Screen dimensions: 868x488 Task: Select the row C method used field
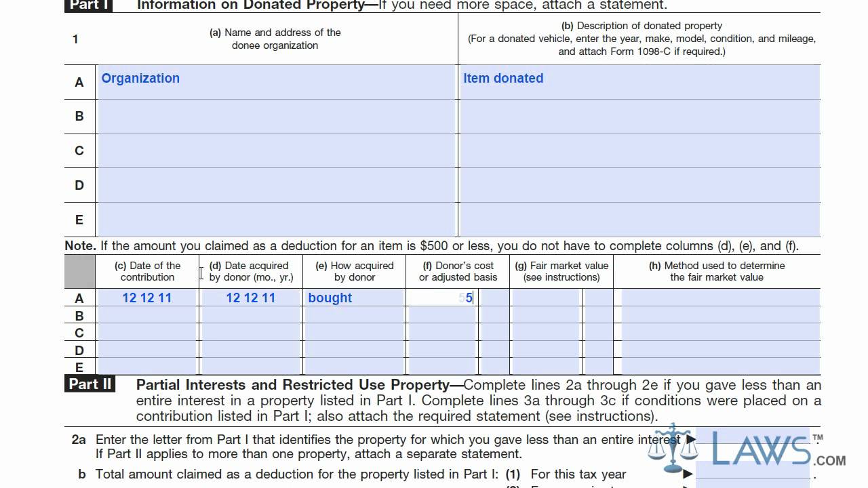721,333
